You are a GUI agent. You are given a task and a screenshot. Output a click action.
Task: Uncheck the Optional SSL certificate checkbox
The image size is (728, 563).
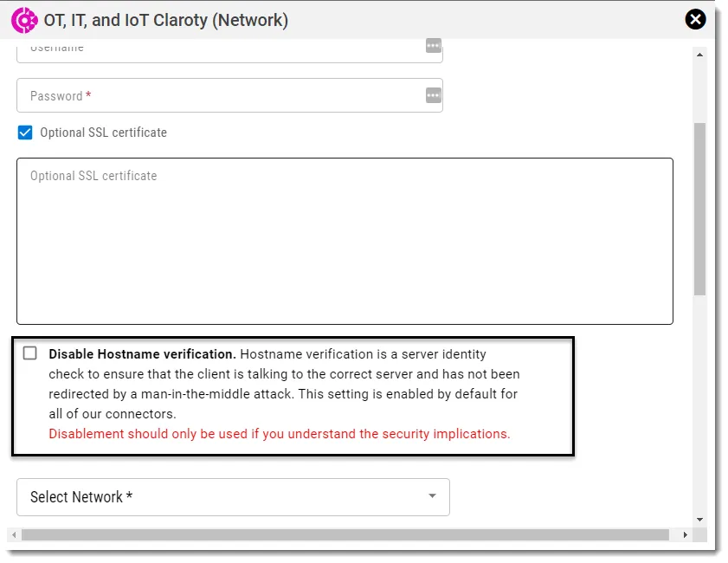click(x=25, y=133)
